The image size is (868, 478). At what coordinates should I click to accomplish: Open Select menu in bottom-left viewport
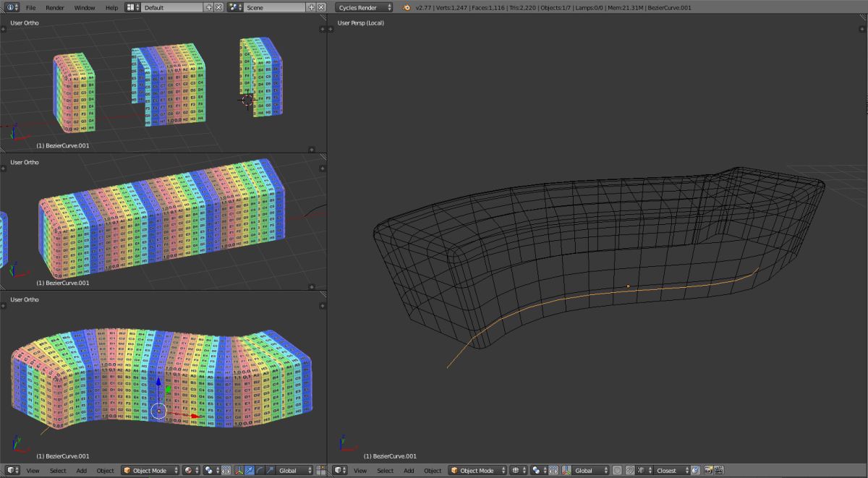[58, 471]
